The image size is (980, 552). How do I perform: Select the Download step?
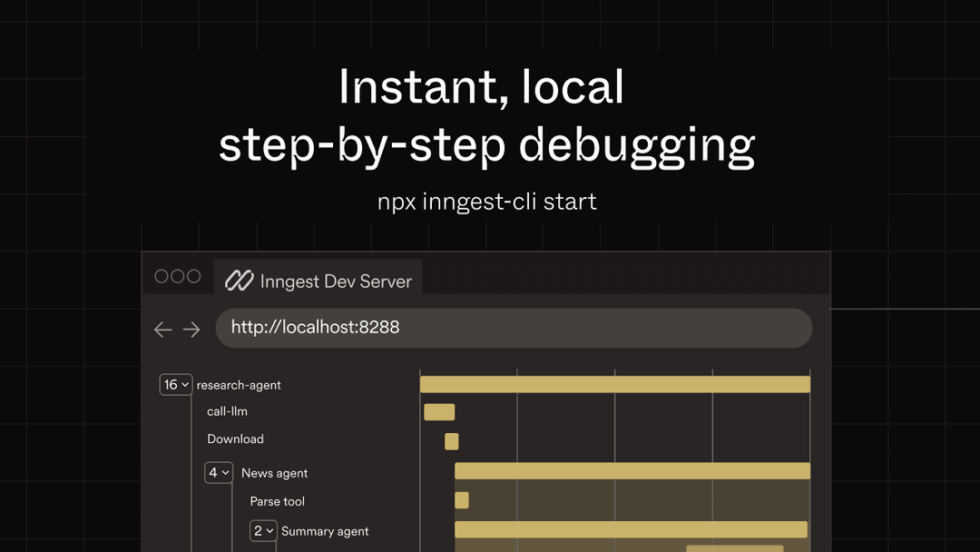coord(235,439)
